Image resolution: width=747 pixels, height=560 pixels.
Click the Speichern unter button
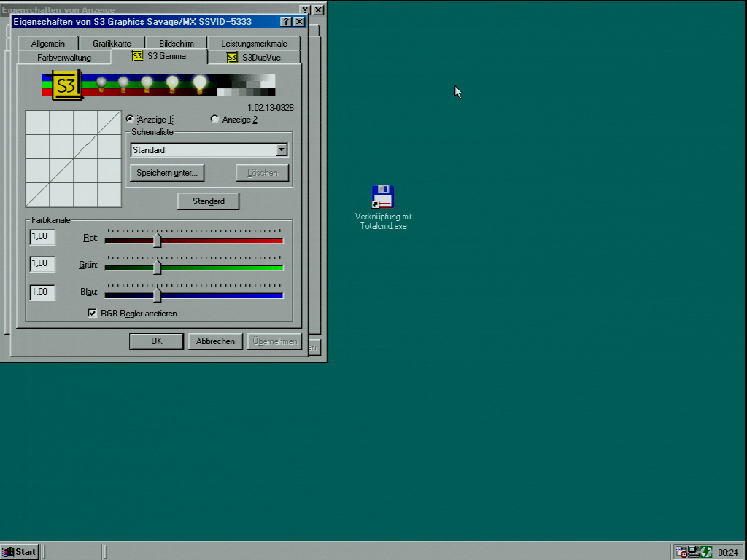(167, 173)
